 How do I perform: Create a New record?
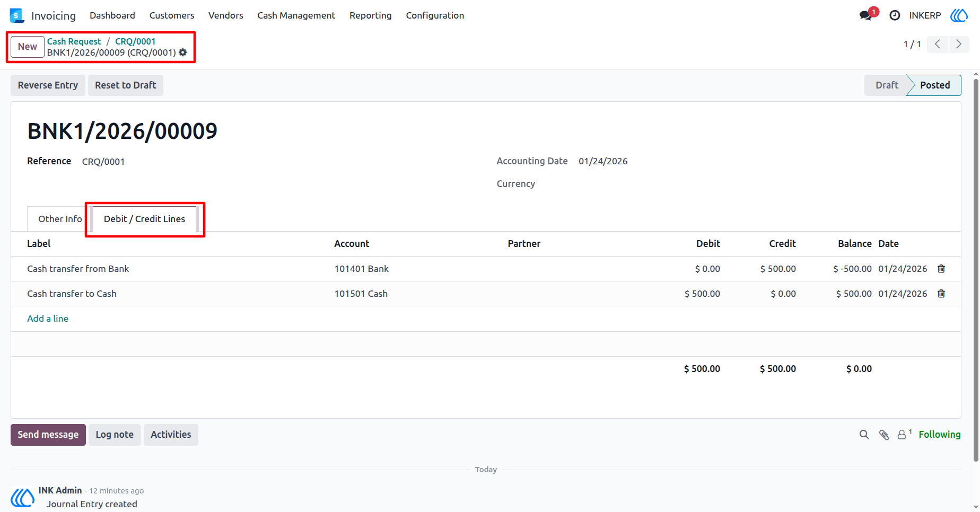pos(28,47)
